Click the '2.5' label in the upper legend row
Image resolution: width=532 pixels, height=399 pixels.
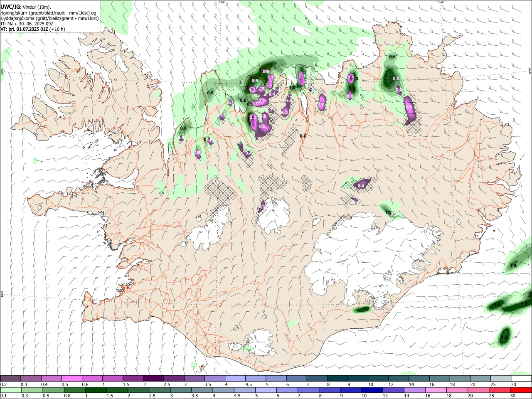pyautogui.click(x=167, y=384)
